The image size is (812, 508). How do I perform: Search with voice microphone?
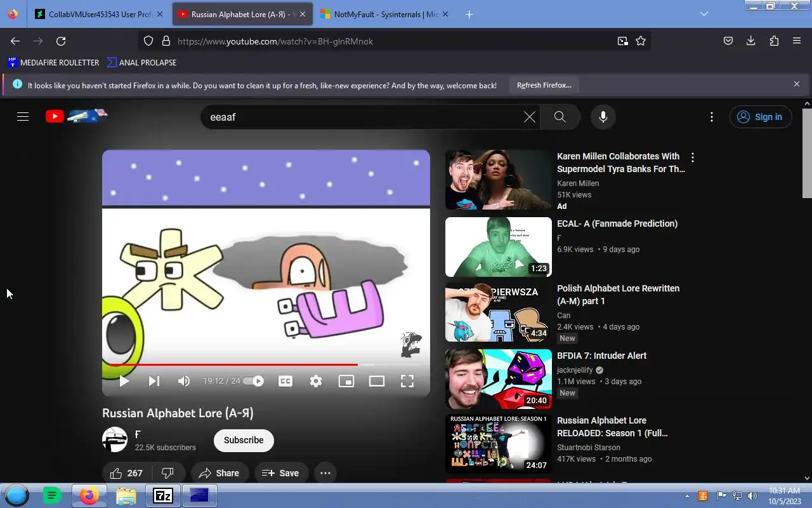603,117
